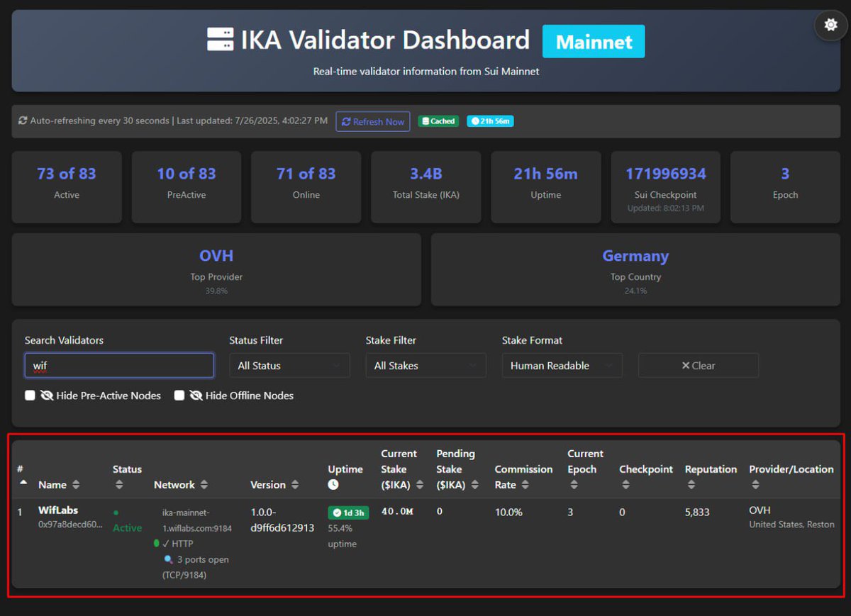Image resolution: width=851 pixels, height=616 pixels.
Task: Click the 5,833 reputation value
Action: tap(697, 512)
